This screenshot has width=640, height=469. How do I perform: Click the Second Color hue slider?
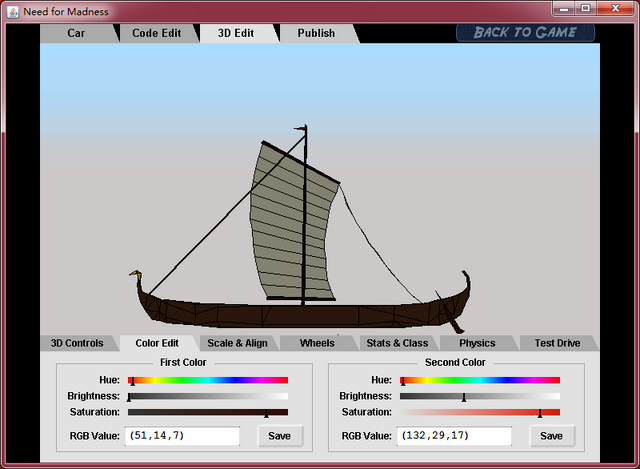[x=480, y=380]
